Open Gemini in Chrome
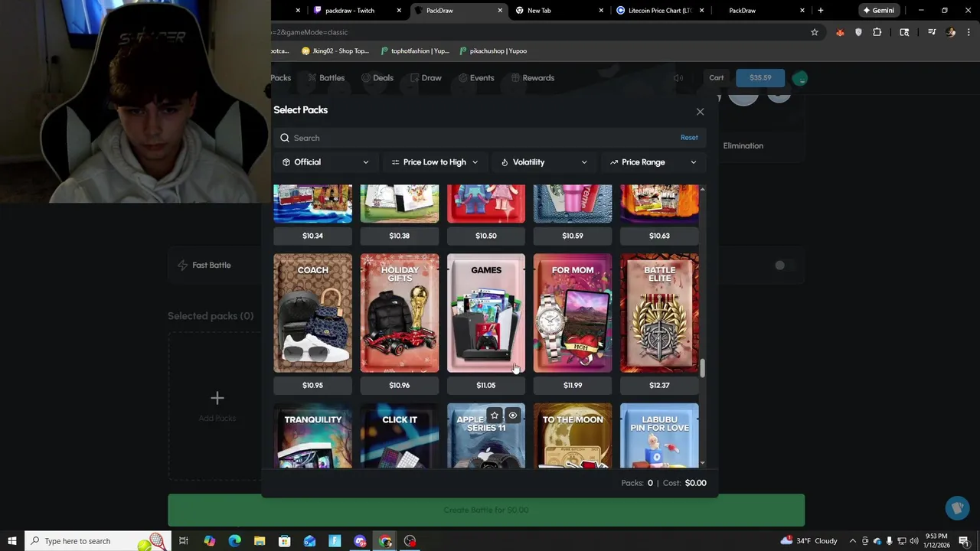 878,11
